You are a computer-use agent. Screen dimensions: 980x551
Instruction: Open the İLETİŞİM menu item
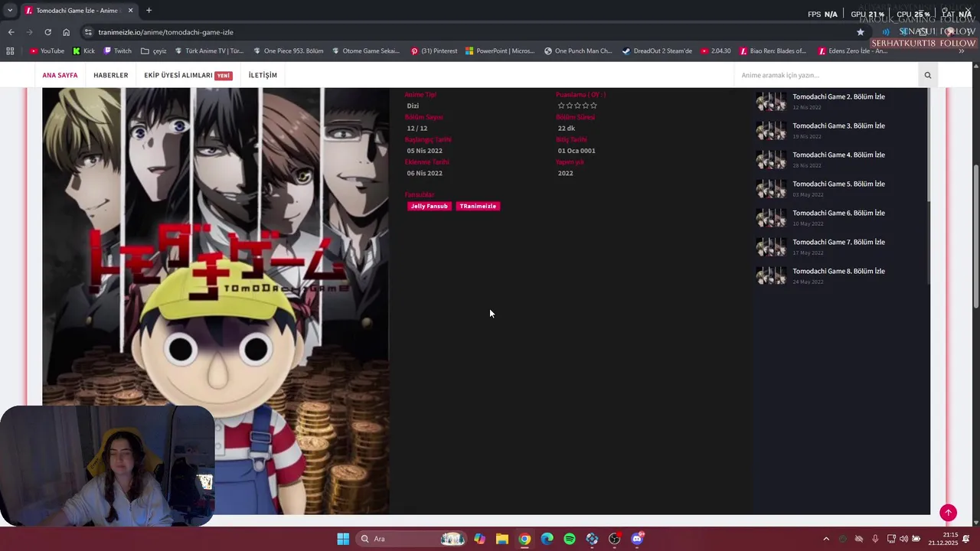pyautogui.click(x=263, y=75)
